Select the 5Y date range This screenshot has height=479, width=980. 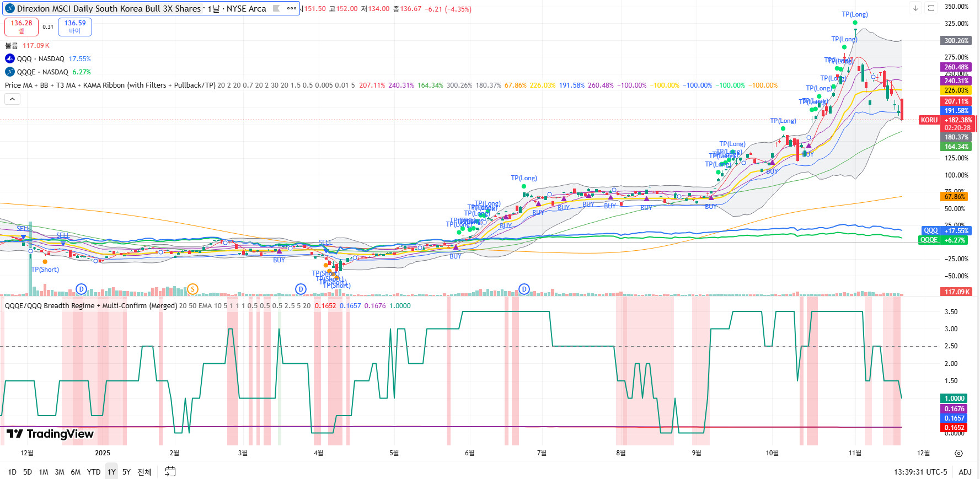click(126, 472)
